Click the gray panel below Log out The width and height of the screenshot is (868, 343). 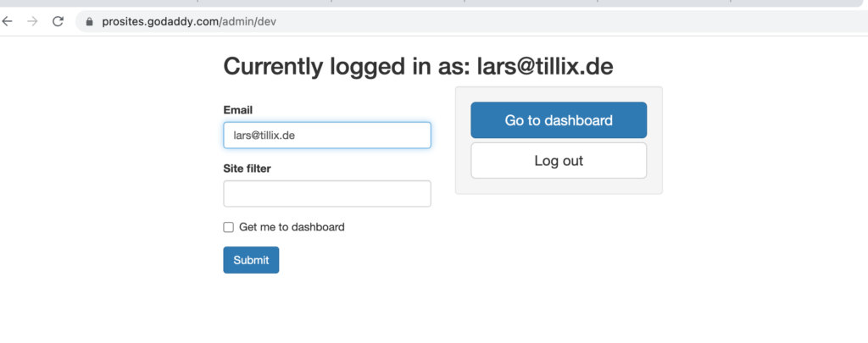point(559,186)
